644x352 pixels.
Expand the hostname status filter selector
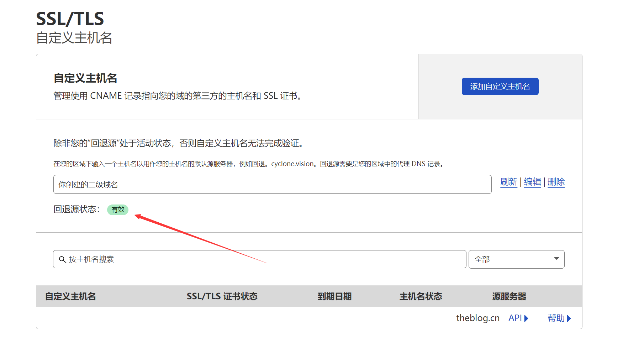point(516,259)
